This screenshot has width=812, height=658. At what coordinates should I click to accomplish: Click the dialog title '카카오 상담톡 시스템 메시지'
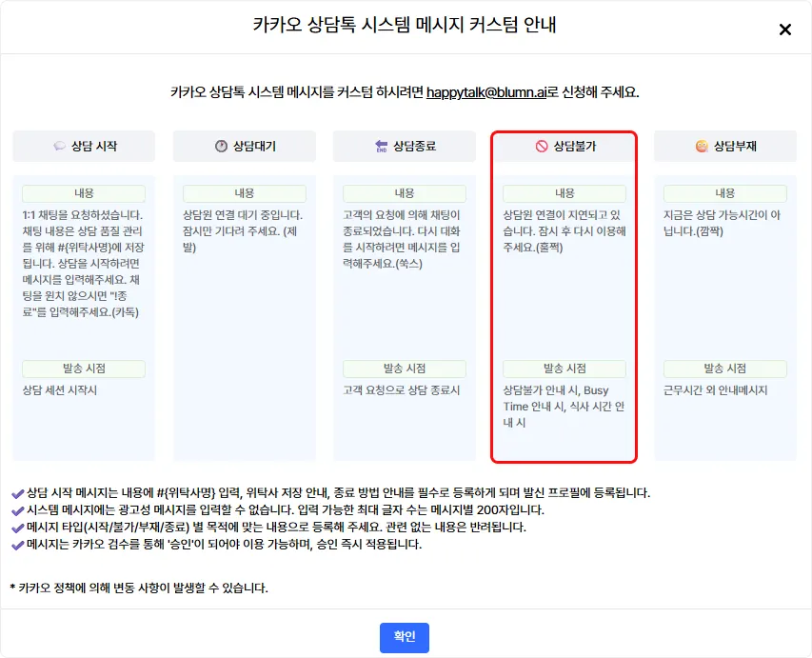[x=405, y=25]
